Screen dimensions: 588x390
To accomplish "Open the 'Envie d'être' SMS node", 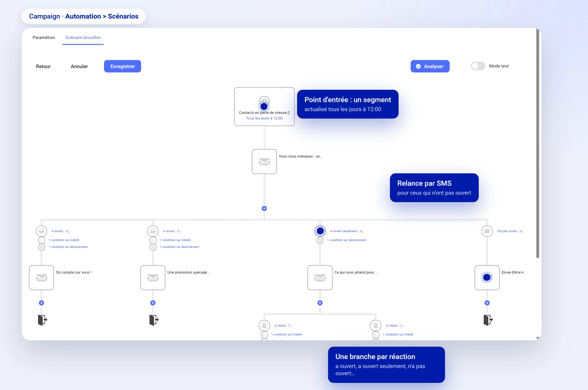I will click(487, 278).
